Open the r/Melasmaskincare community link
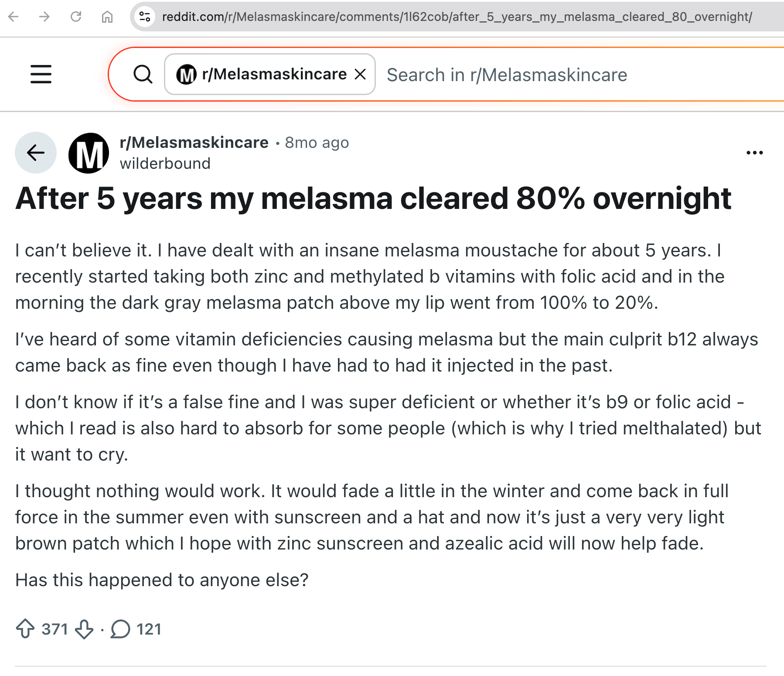This screenshot has width=784, height=676. pyautogui.click(x=194, y=143)
